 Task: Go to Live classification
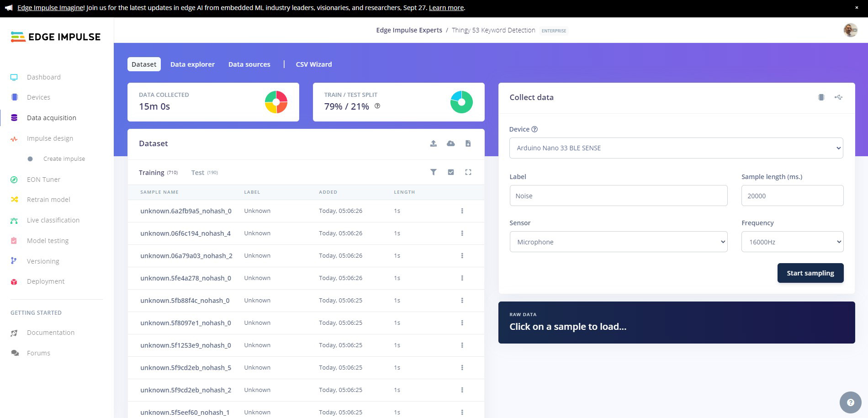click(x=53, y=220)
